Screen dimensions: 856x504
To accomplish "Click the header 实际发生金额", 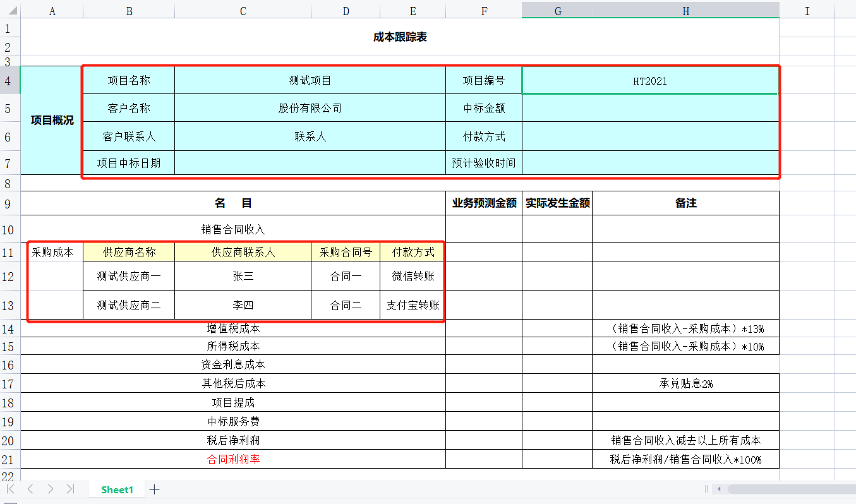I will [557, 203].
